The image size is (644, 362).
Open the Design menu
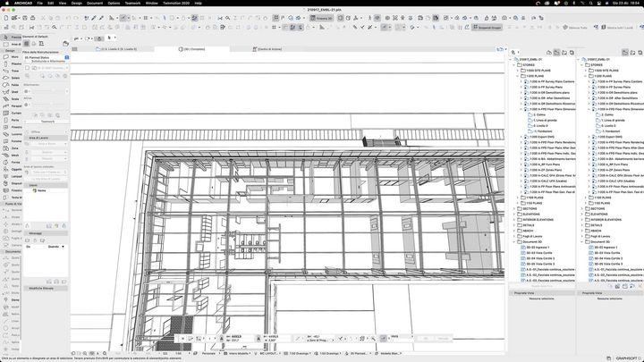(77, 3)
